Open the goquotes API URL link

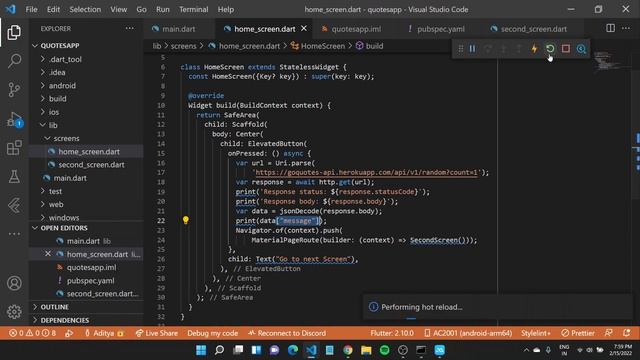point(366,172)
